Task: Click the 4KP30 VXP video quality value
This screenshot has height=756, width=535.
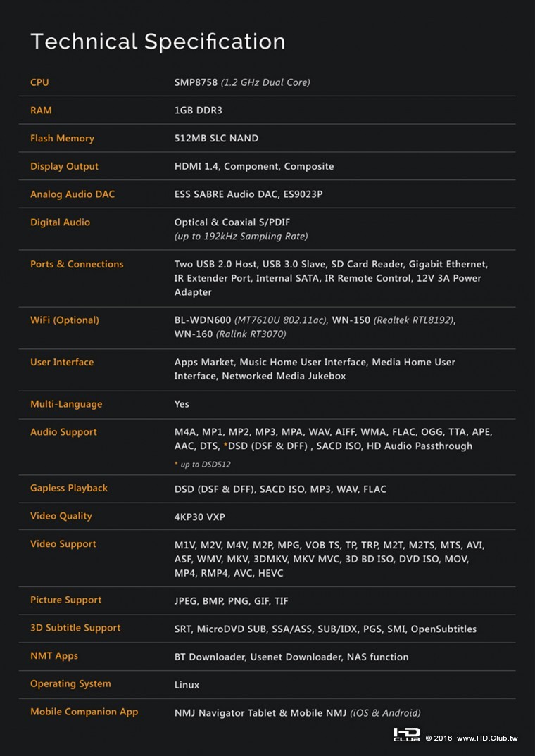Action: pos(200,517)
